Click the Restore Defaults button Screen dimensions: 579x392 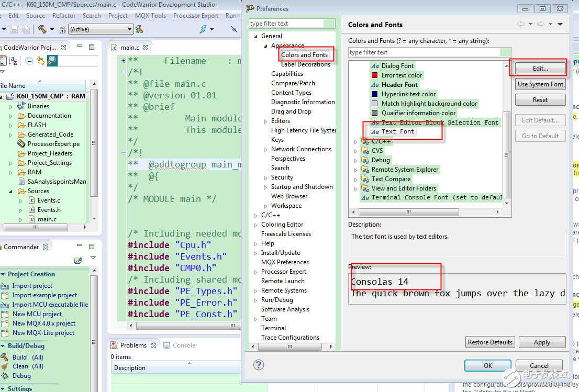click(489, 342)
